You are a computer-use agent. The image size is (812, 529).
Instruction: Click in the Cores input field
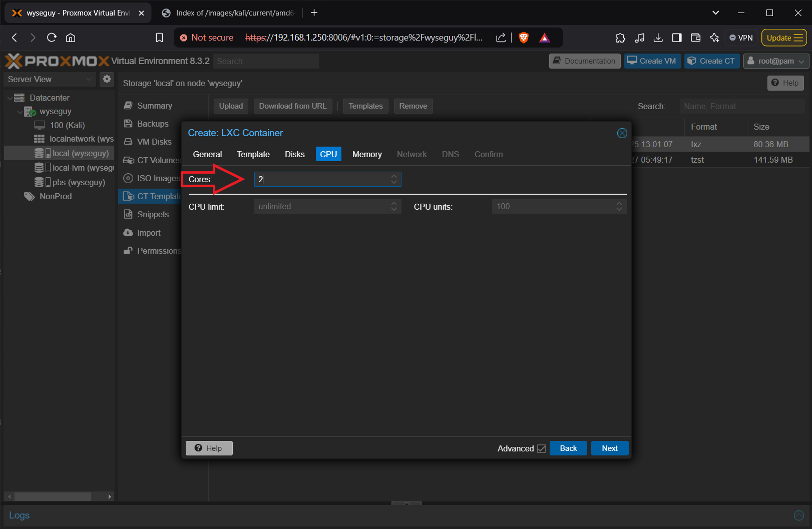322,179
